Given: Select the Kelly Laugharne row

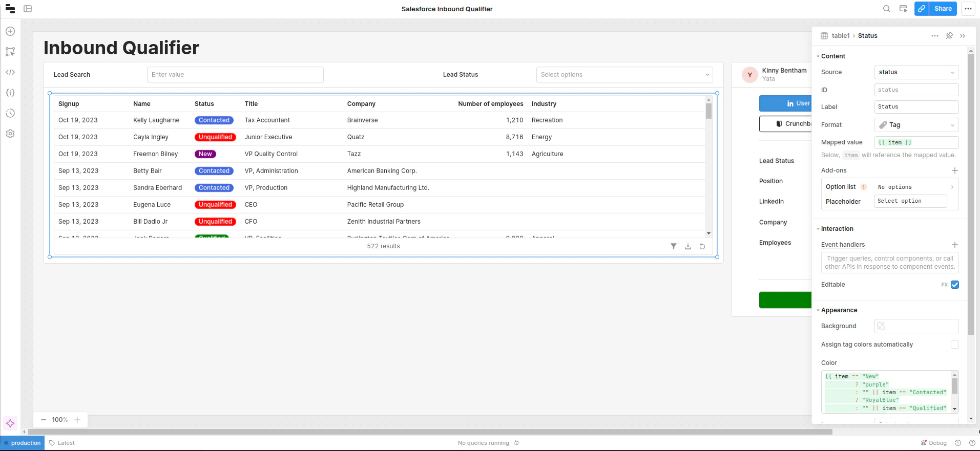Looking at the screenshot, I should (x=380, y=120).
